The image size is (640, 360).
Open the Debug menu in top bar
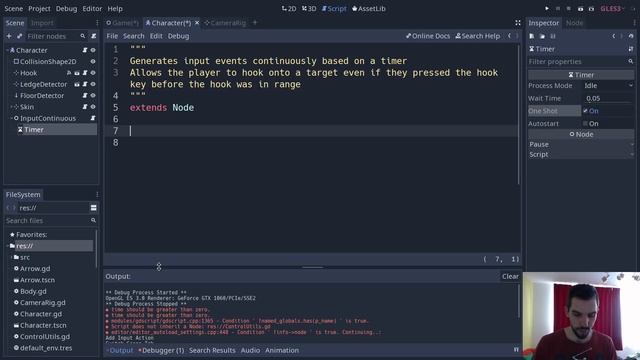click(66, 9)
